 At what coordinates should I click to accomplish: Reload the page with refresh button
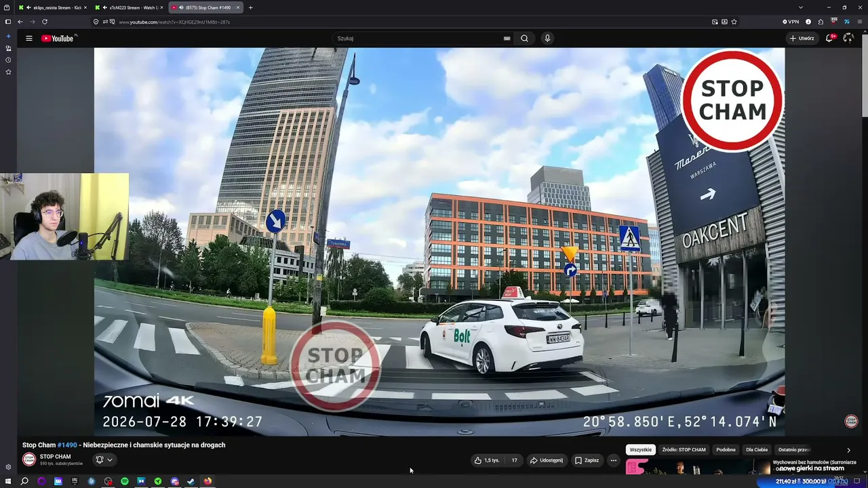pos(45,22)
